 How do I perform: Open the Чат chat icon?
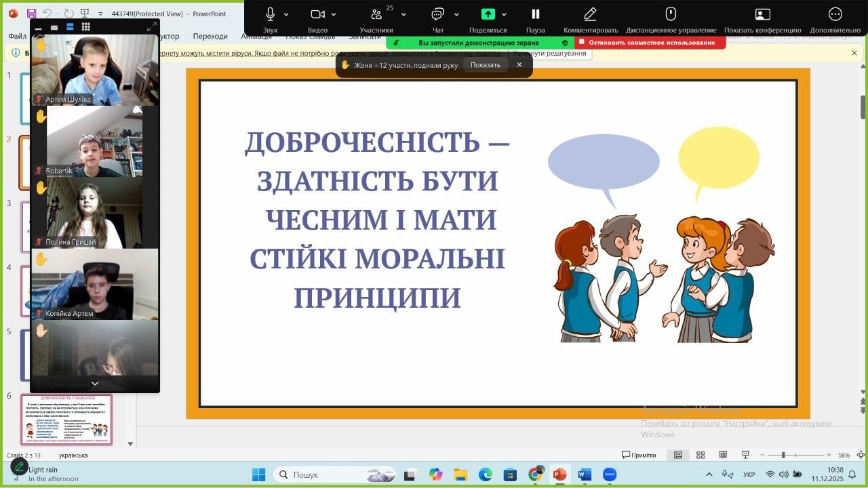(x=437, y=14)
